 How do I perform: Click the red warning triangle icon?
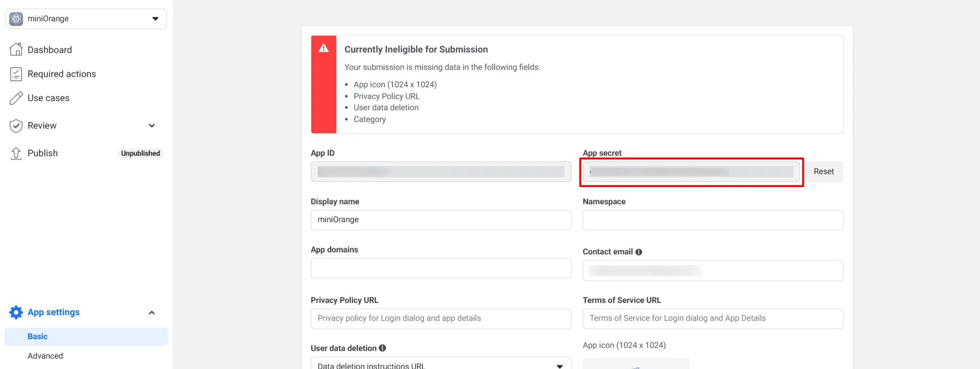tap(324, 48)
